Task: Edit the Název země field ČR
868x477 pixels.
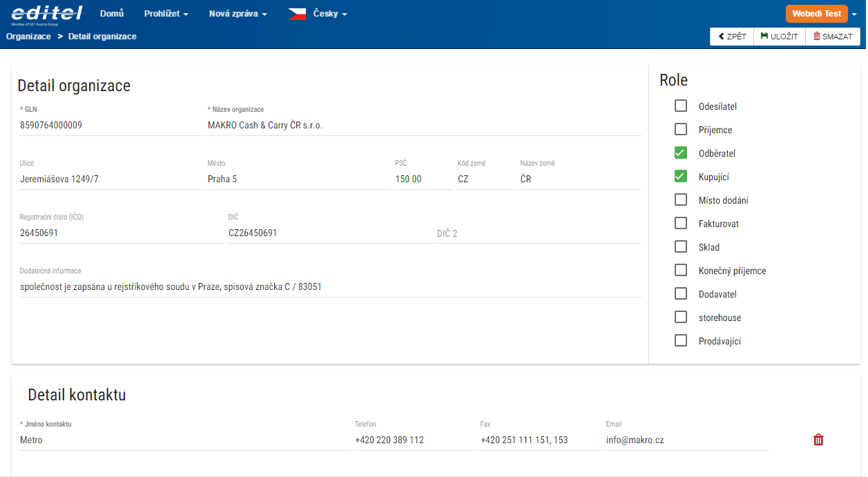Action: [x=580, y=179]
